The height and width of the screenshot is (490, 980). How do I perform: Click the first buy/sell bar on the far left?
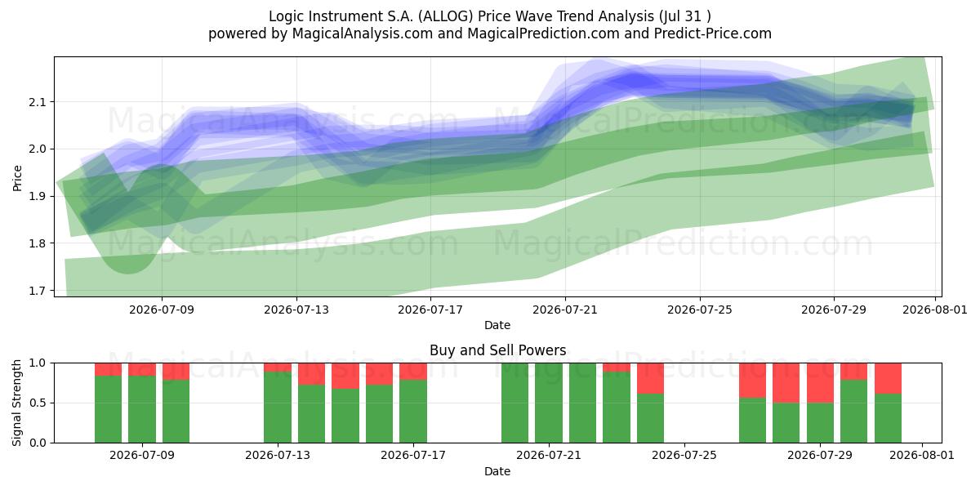point(108,403)
